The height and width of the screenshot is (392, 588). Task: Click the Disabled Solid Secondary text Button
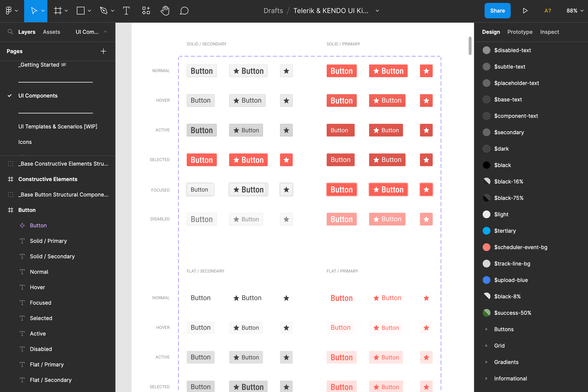(202, 219)
